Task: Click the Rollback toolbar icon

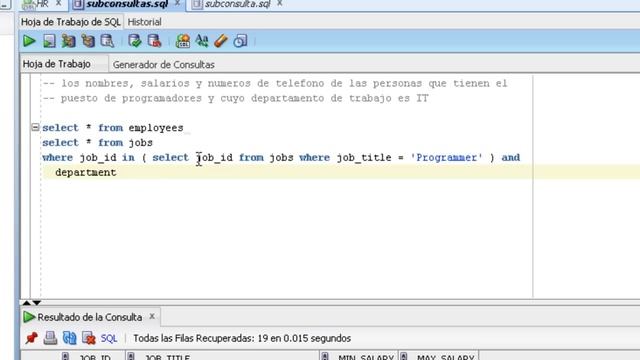Action: pos(154,41)
